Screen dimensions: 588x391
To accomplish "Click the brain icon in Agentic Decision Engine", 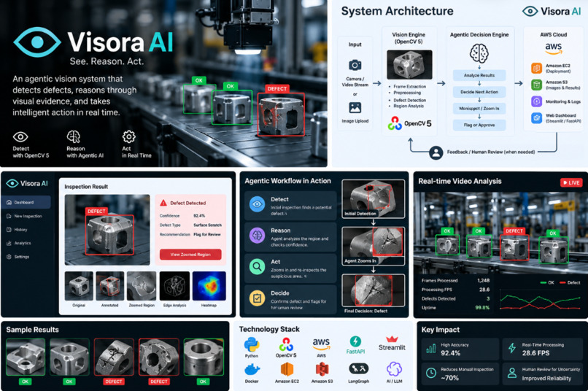I will click(479, 53).
